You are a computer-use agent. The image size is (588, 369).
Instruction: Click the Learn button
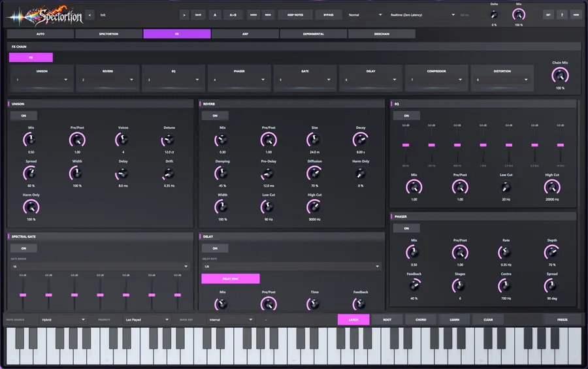[x=455, y=319]
